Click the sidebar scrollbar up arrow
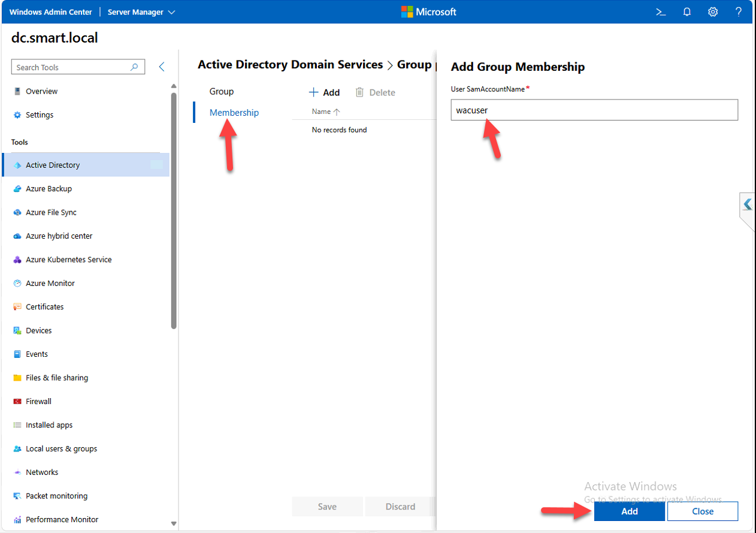756x533 pixels. pyautogui.click(x=174, y=86)
